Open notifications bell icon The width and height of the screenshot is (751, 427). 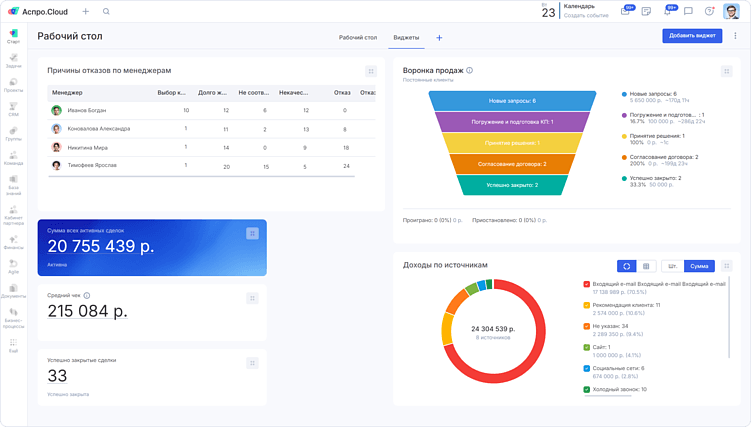[668, 11]
